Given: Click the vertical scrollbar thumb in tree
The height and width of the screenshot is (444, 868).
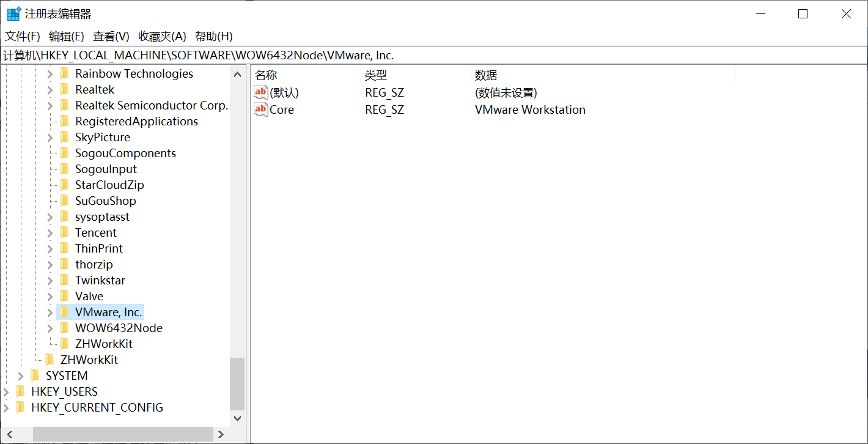Looking at the screenshot, I should pyautogui.click(x=237, y=384).
